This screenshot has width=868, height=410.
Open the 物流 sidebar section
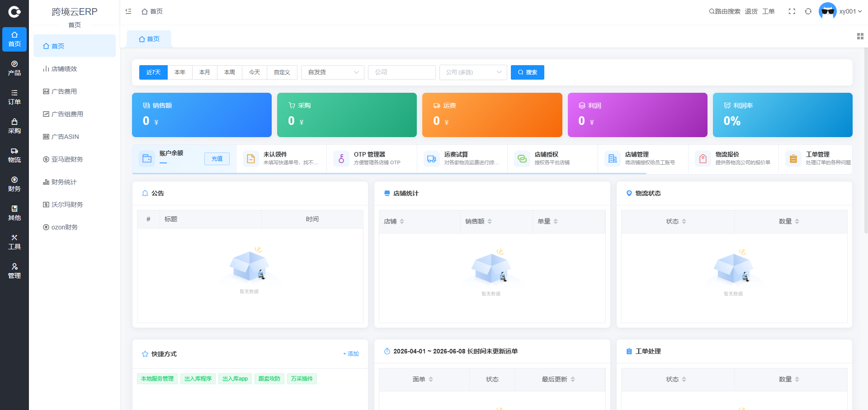[x=14, y=155]
